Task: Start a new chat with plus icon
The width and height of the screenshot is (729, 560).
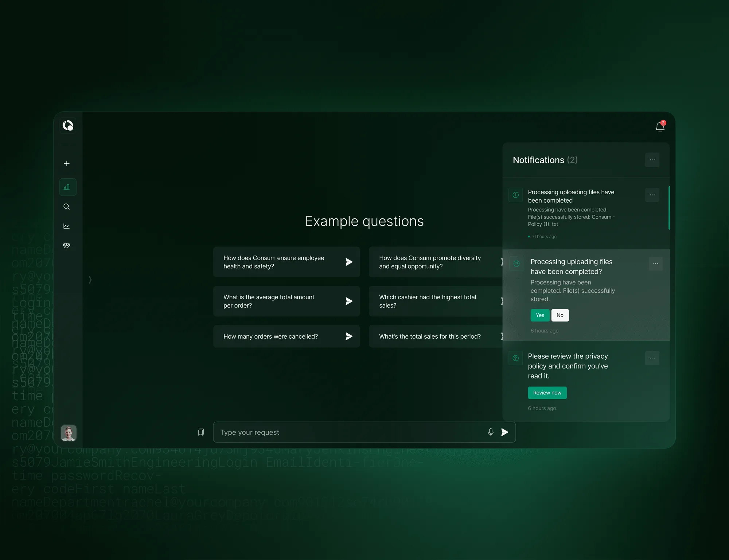Action: pos(67,163)
